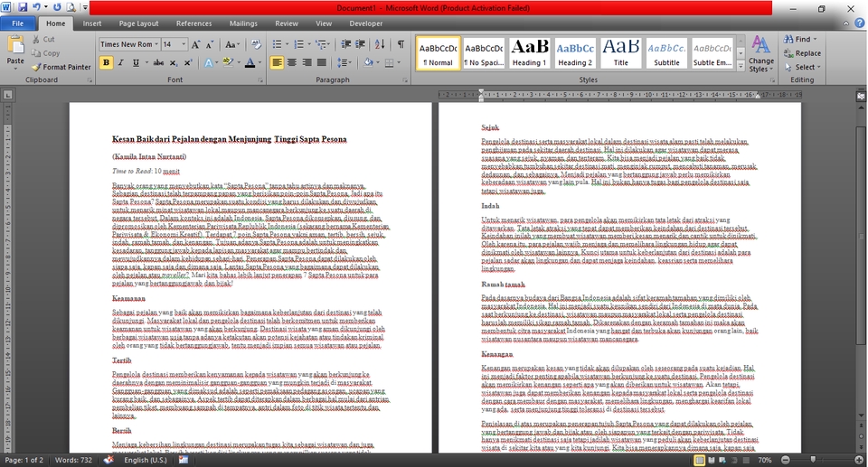Open the Multilevel List menu

(x=322, y=44)
